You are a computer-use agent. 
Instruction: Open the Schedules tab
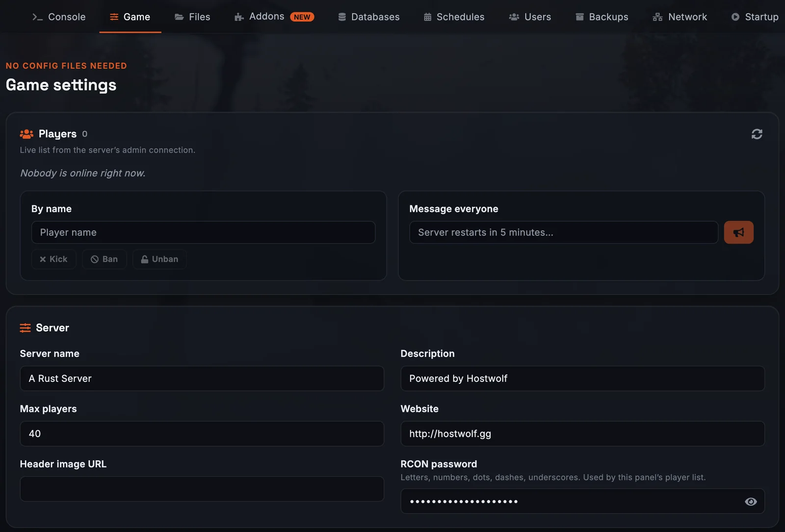point(454,17)
